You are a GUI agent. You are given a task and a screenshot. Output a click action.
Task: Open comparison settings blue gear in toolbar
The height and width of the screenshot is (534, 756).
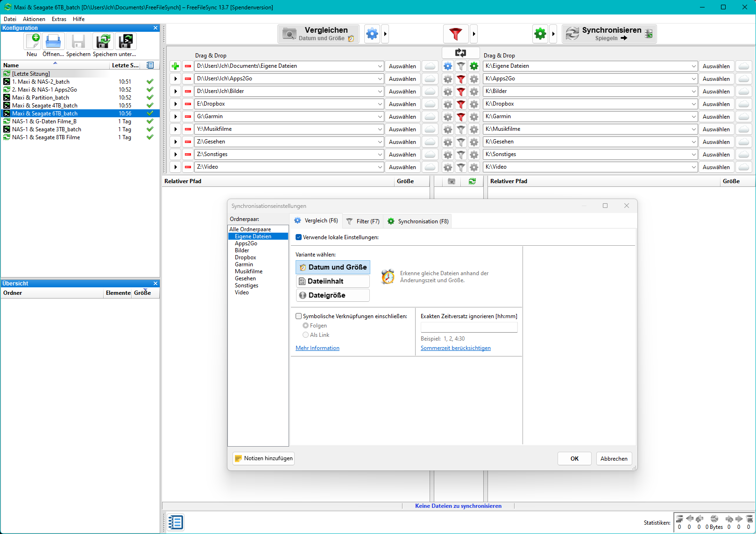coord(372,34)
